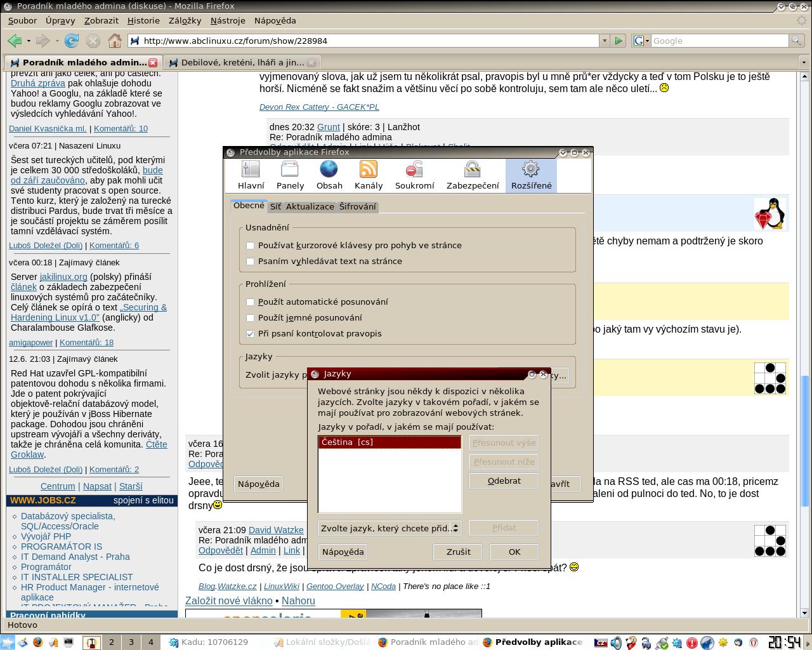Switch to the Debilové, kreténi tab
This screenshot has height=650, width=812.
click(x=242, y=62)
